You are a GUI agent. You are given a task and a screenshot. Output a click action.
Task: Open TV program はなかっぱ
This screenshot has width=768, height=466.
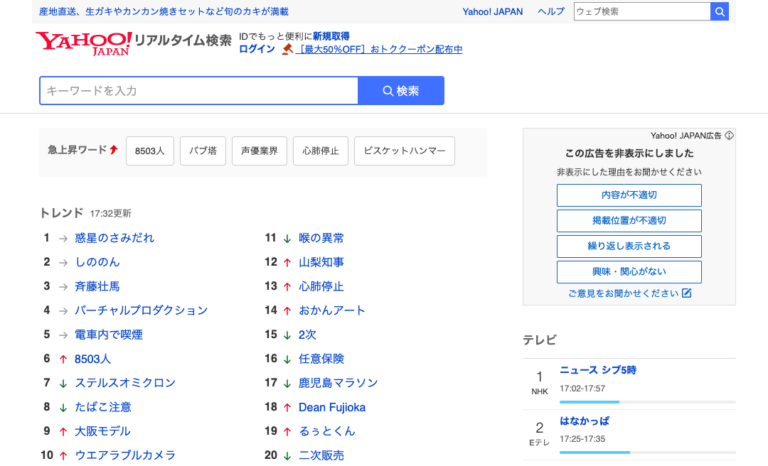(x=585, y=421)
